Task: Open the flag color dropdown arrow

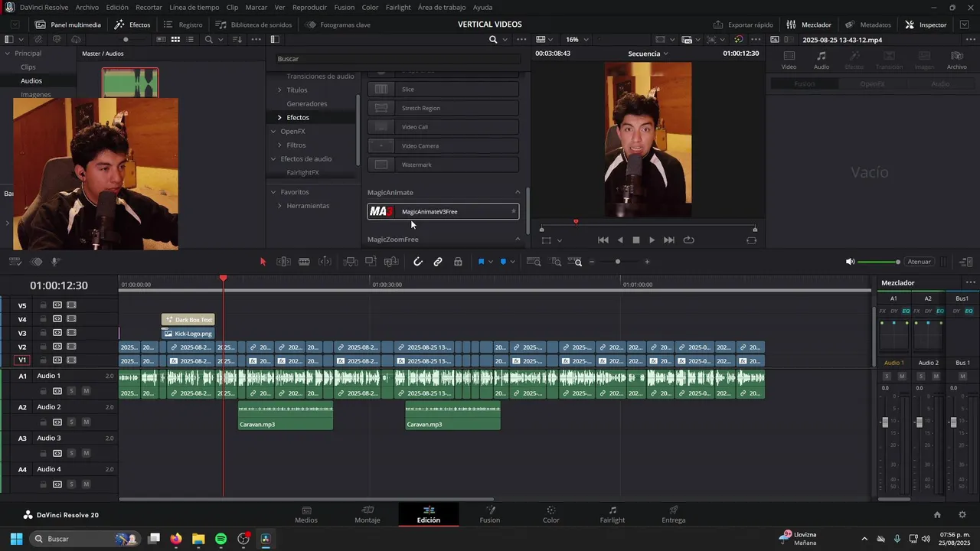Action: 491,262
